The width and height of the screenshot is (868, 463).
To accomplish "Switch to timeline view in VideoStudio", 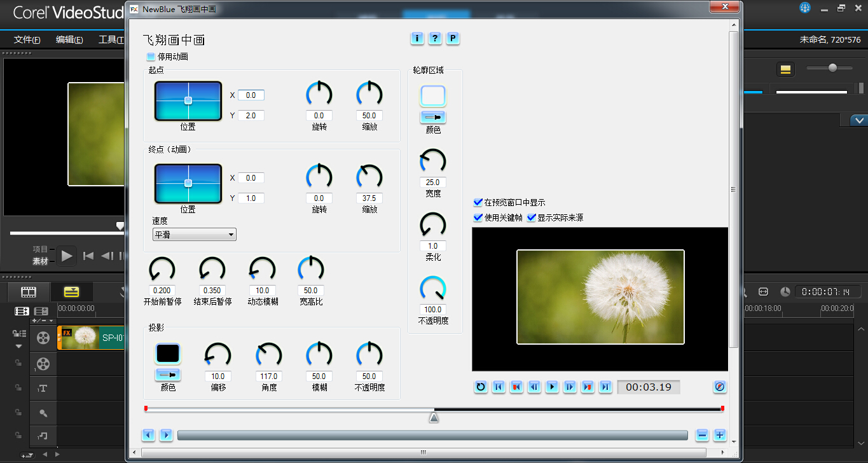I will (71, 292).
